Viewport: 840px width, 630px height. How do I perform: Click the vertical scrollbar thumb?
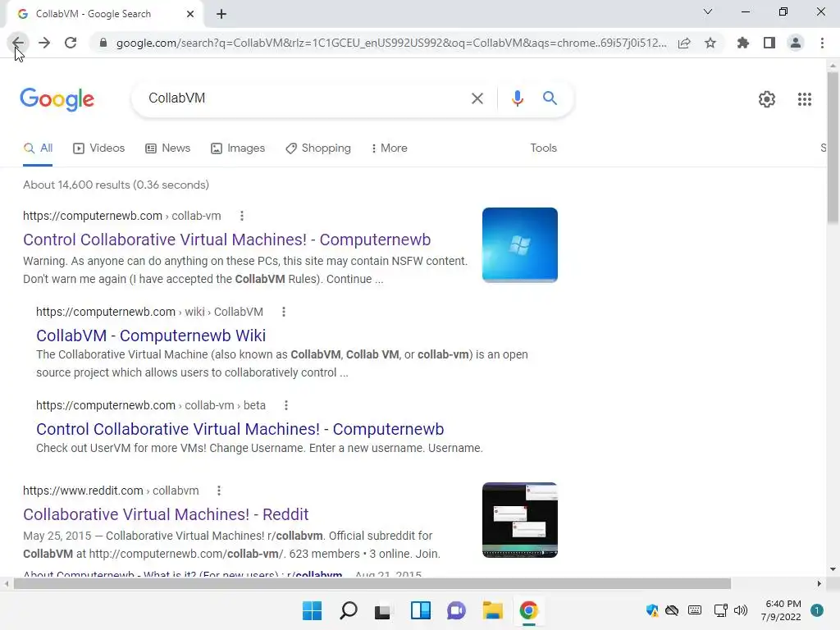[833, 148]
